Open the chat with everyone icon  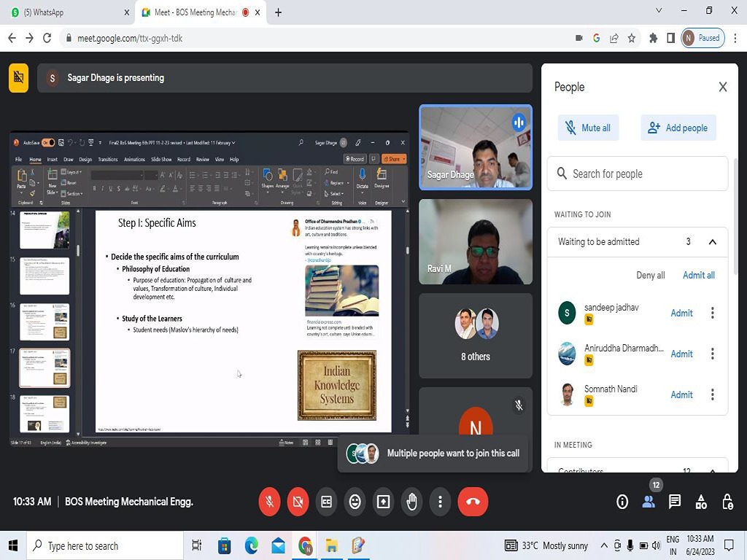pos(675,502)
